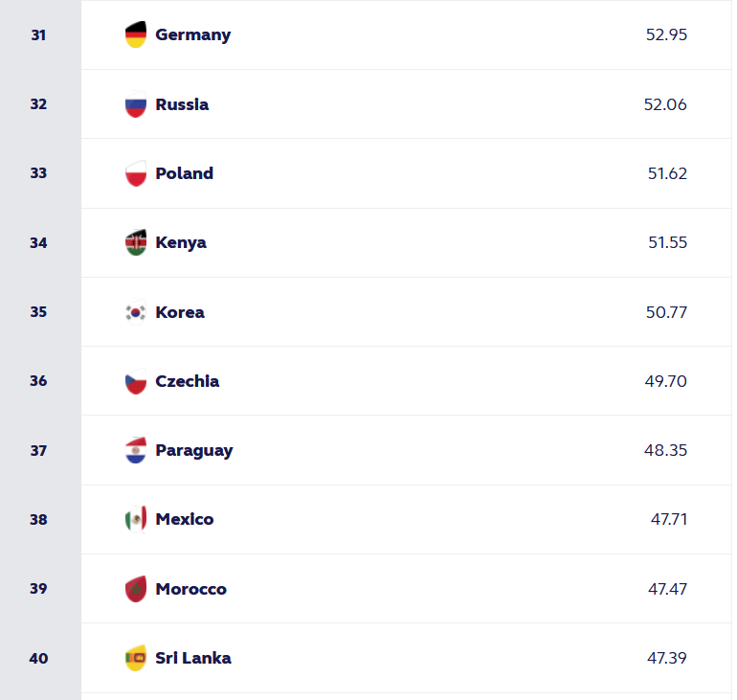Click the Russia flag icon
The height and width of the screenshot is (700, 737).
(x=136, y=104)
